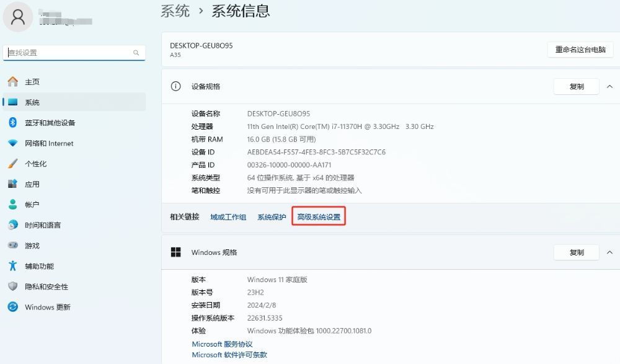Go to Windows 更新 page
Viewport: 620px width, 364px height.
[75, 306]
